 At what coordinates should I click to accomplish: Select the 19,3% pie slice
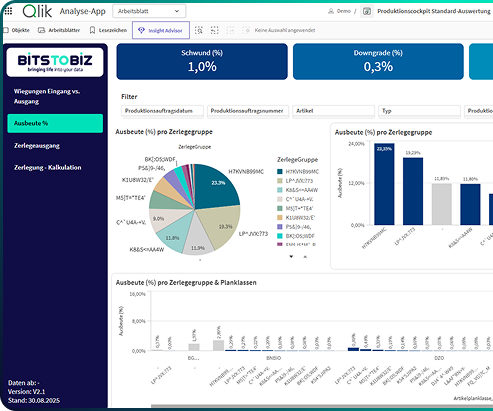(222, 224)
